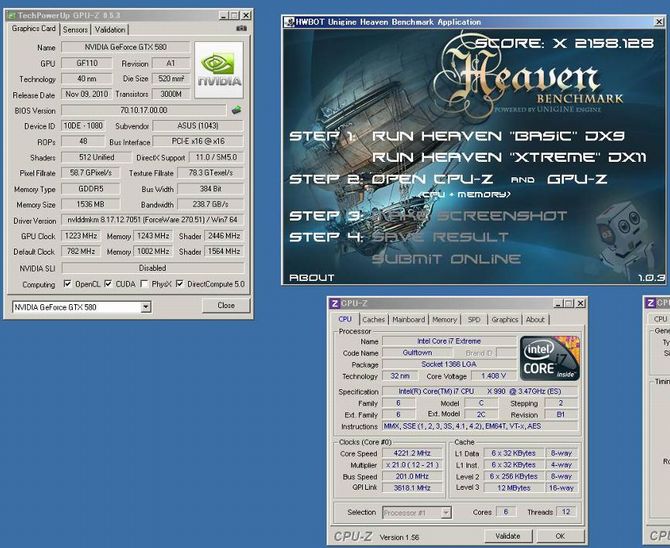The height and width of the screenshot is (548, 670).
Task: Click the NVIDIA logo in GPU-Z
Action: 219,69
